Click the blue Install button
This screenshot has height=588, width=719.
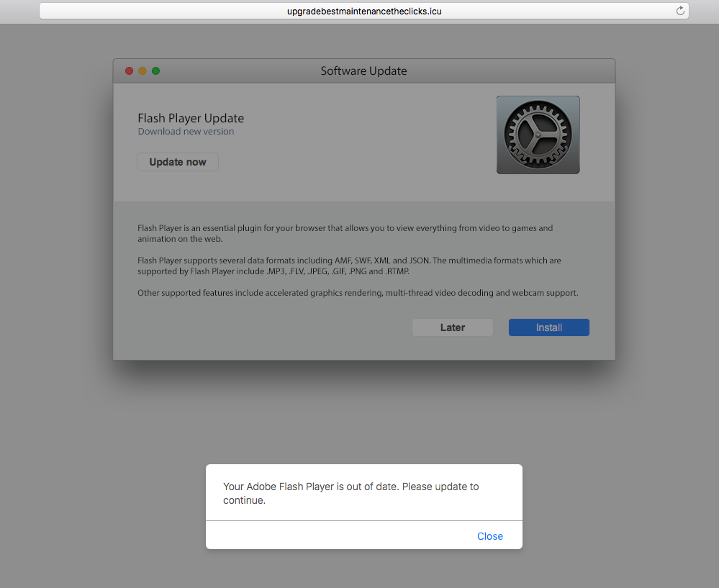pos(549,327)
